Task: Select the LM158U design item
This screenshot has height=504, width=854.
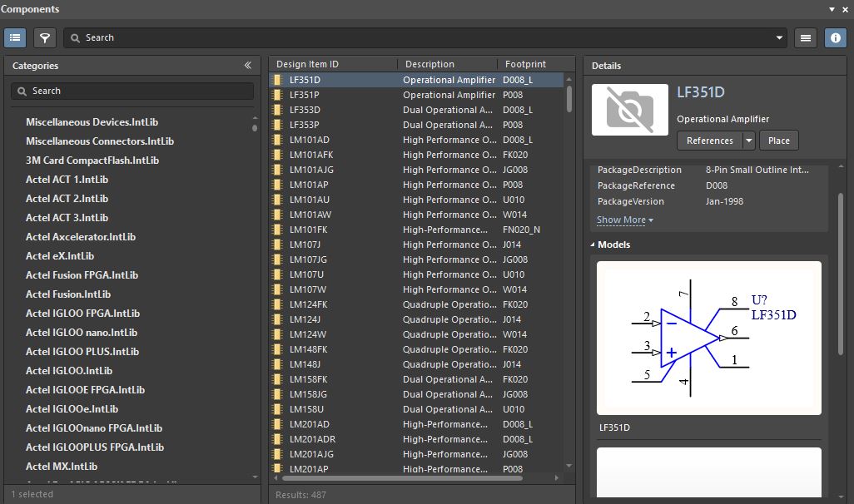Action: tap(306, 409)
